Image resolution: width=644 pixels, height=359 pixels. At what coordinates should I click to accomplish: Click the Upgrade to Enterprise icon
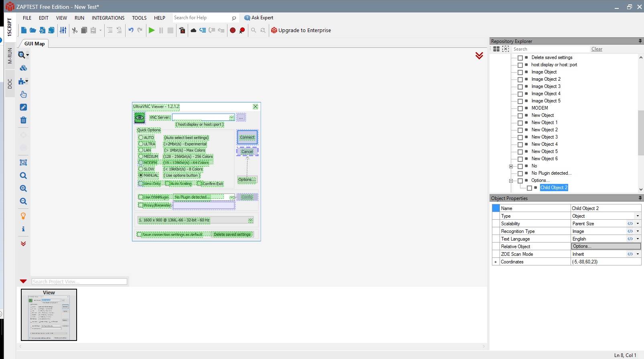click(x=274, y=30)
